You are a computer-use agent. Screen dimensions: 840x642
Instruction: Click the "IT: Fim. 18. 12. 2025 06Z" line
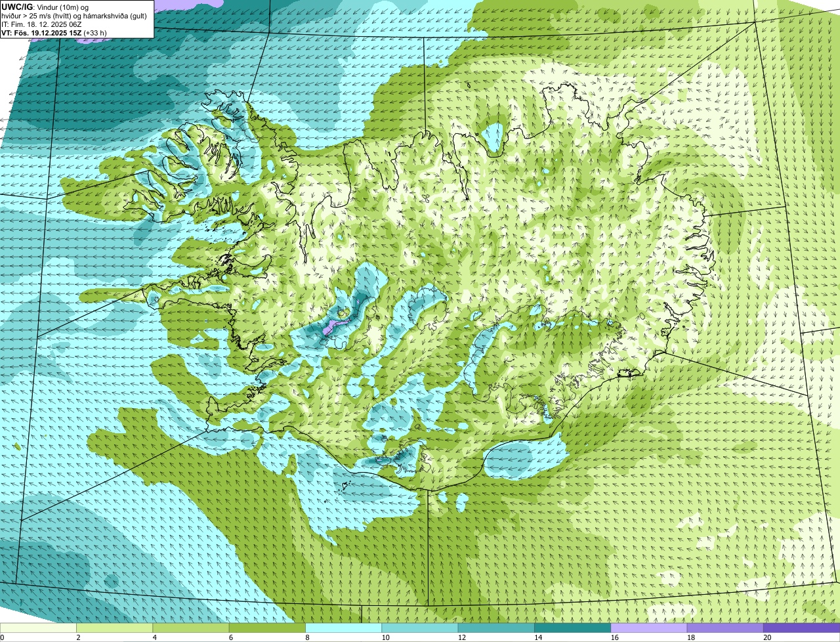(42, 24)
